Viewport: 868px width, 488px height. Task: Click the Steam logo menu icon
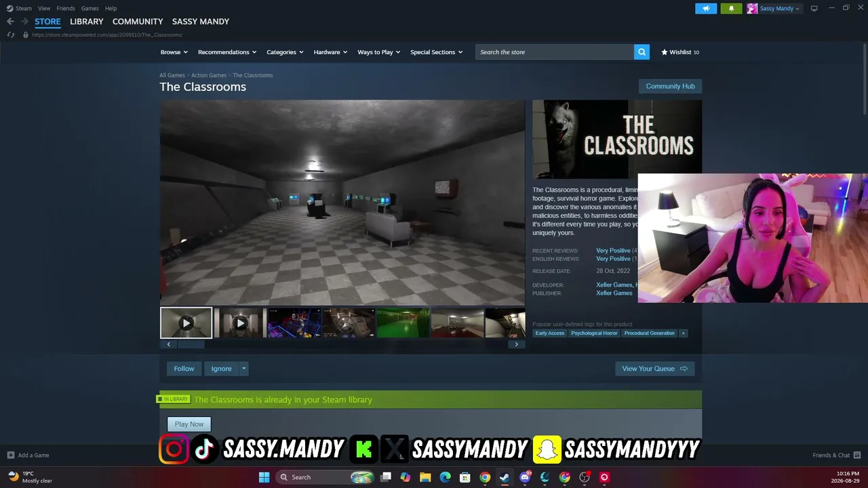point(9,8)
